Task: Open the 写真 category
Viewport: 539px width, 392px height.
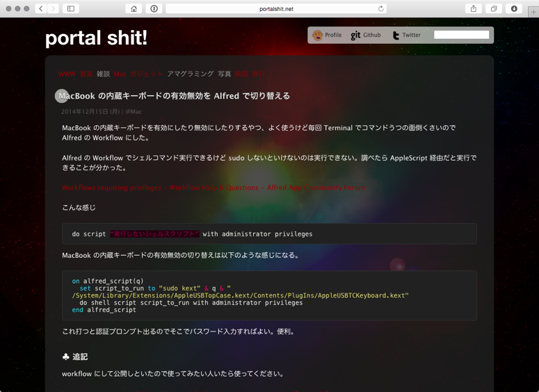Action: [x=225, y=74]
